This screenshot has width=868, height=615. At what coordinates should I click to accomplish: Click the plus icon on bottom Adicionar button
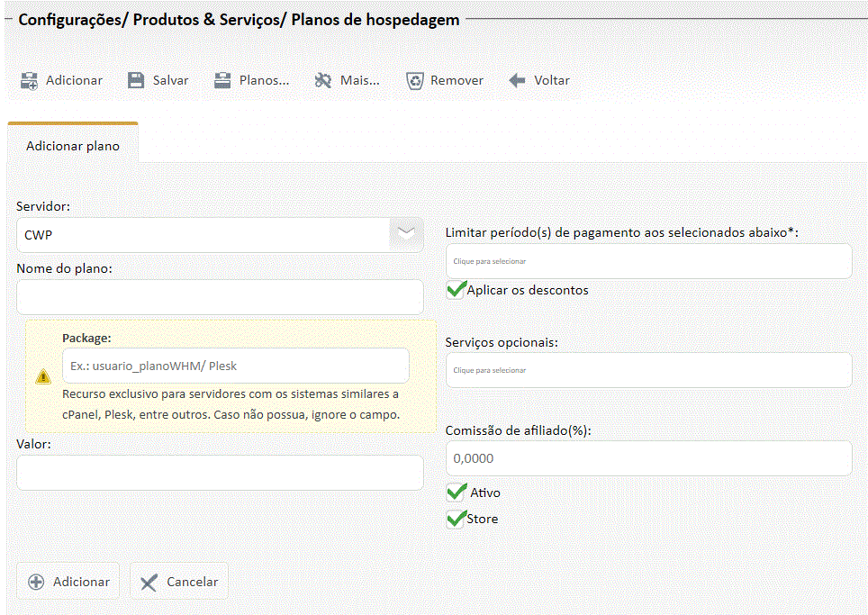[36, 582]
